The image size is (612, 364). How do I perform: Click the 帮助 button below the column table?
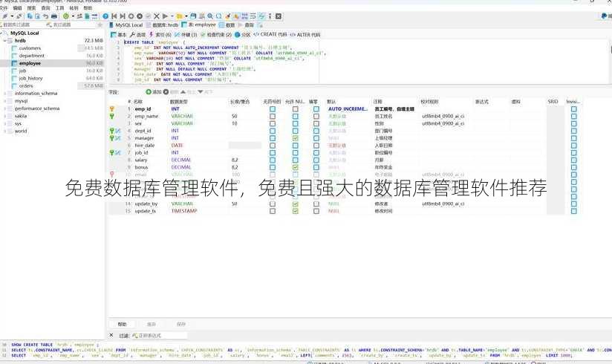122,324
